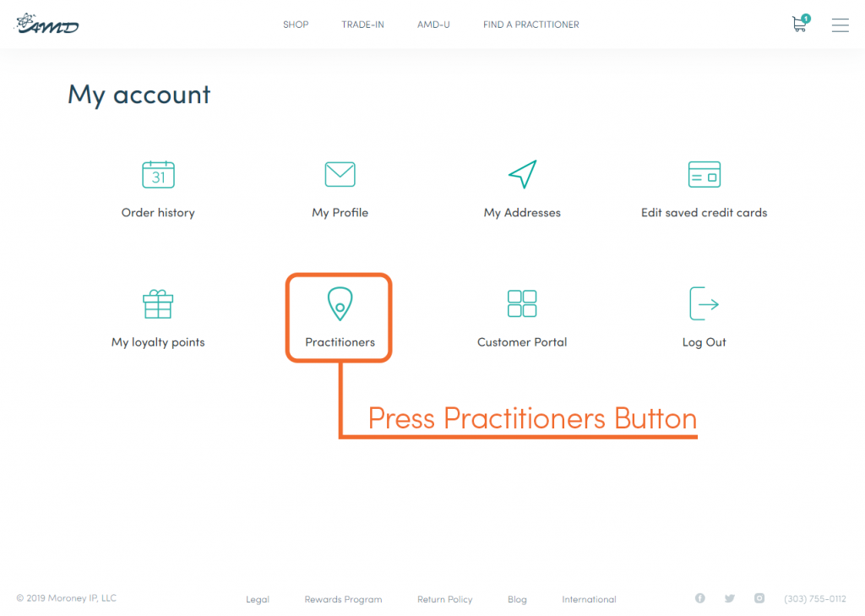
Task: Open the AMD-U navigation link
Action: point(433,25)
